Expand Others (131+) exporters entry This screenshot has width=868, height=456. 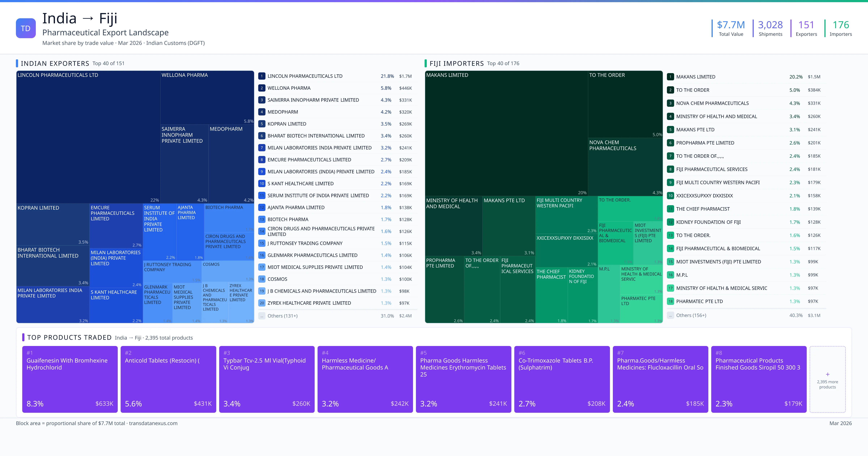[x=282, y=316]
